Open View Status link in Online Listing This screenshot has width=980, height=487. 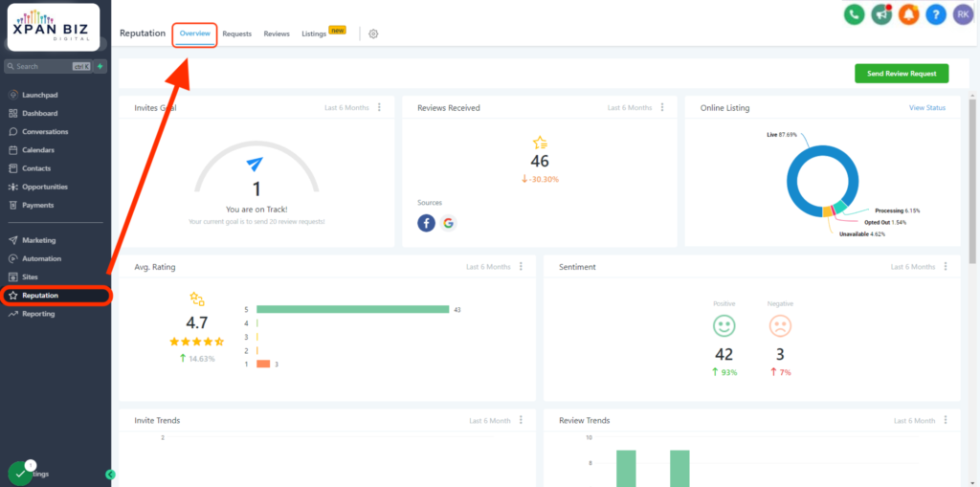(x=926, y=108)
